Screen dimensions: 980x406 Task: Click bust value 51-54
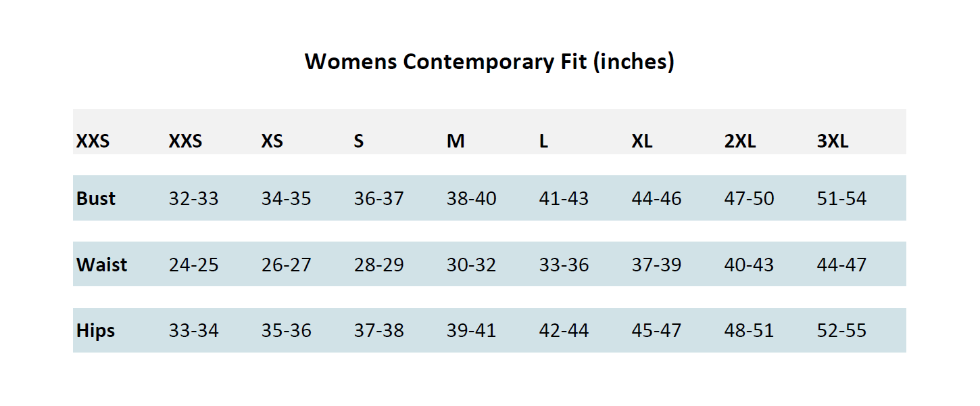(841, 198)
